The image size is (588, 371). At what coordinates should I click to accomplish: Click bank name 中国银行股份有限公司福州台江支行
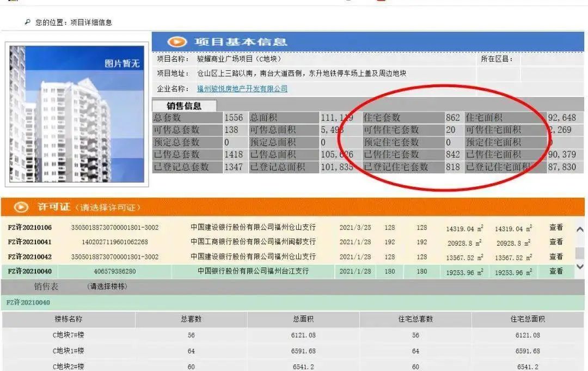point(253,271)
